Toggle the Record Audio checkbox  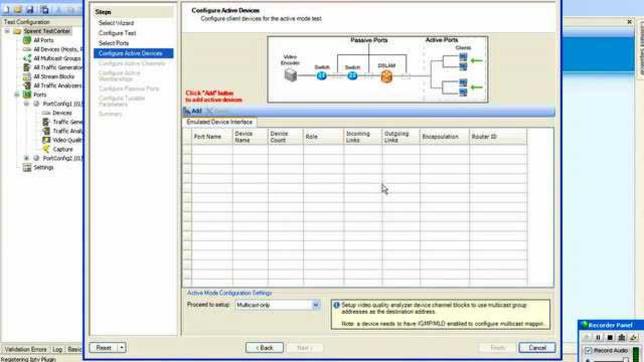click(589, 350)
